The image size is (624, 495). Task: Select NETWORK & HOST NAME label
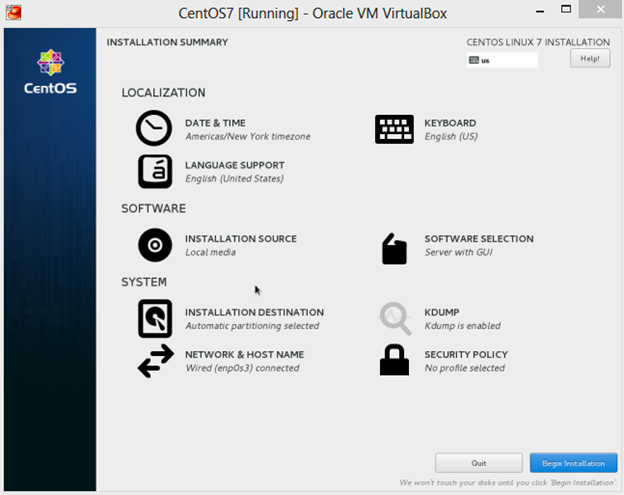coord(244,355)
